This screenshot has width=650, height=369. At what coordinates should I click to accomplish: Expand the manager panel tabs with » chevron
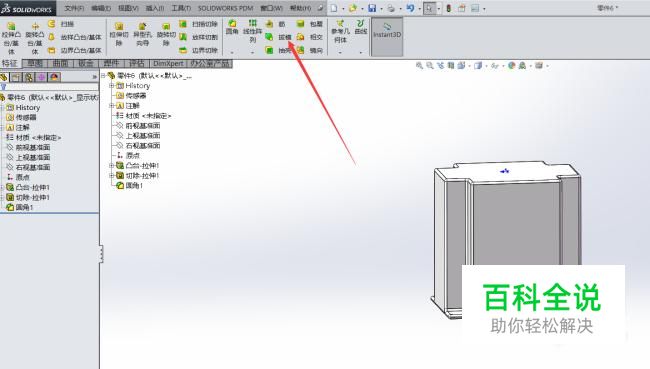coord(95,77)
